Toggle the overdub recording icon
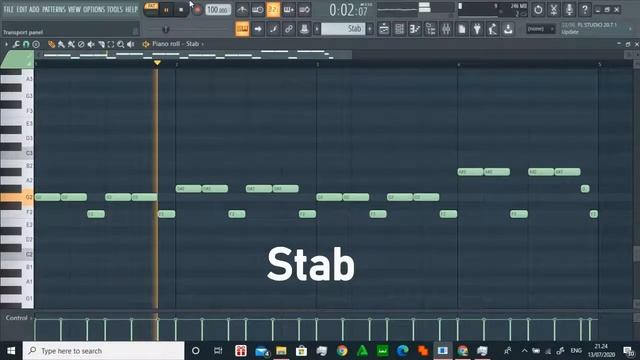The width and height of the screenshot is (640, 360). [289, 10]
